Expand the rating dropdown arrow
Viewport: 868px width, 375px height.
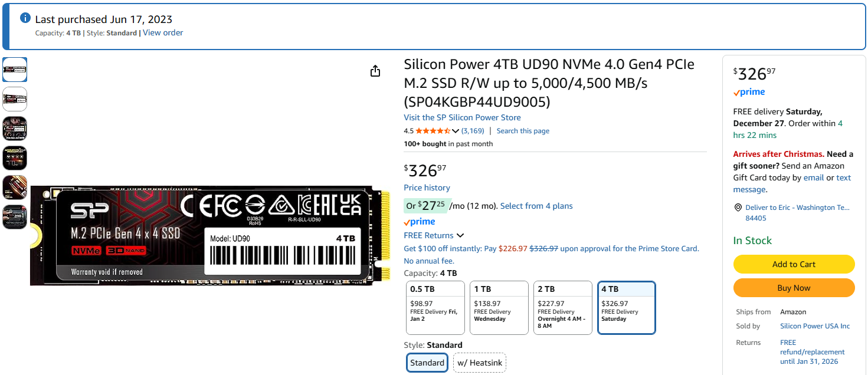(x=456, y=131)
